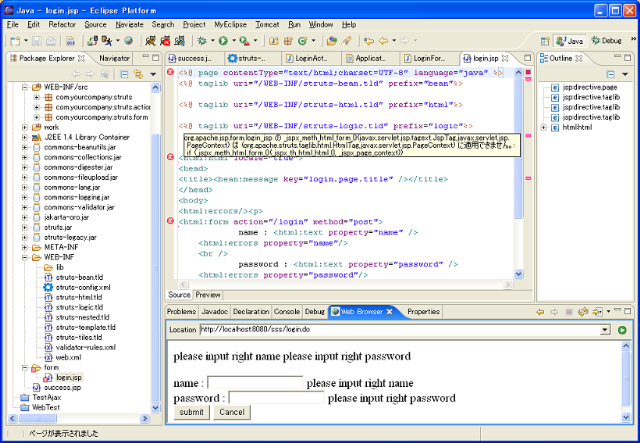The image size is (640, 443).
Task: Click the red-marked Tomcat stop icon
Action: [x=165, y=41]
